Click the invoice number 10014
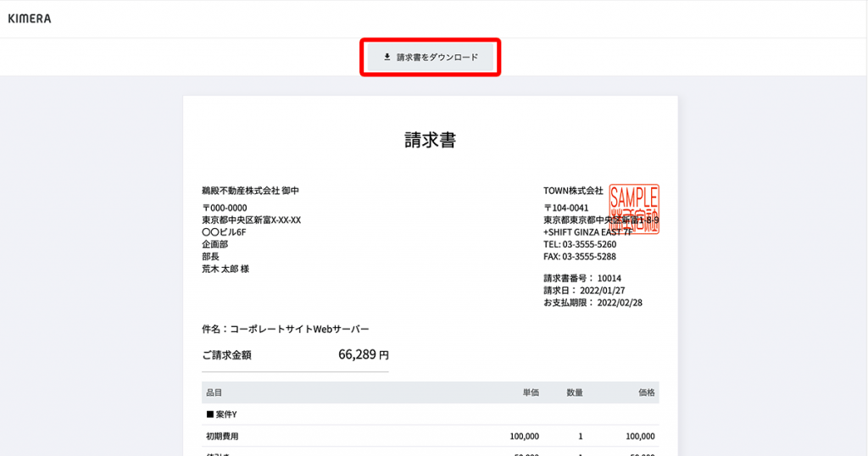 [x=609, y=278]
